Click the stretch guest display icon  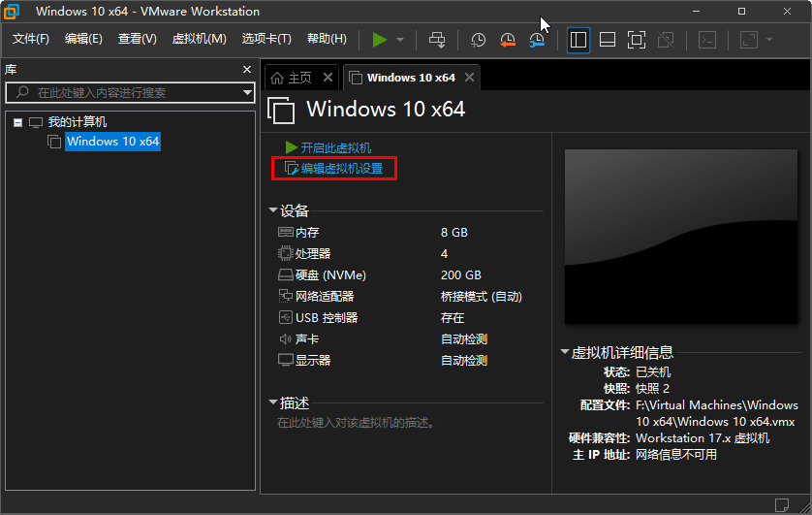749,40
